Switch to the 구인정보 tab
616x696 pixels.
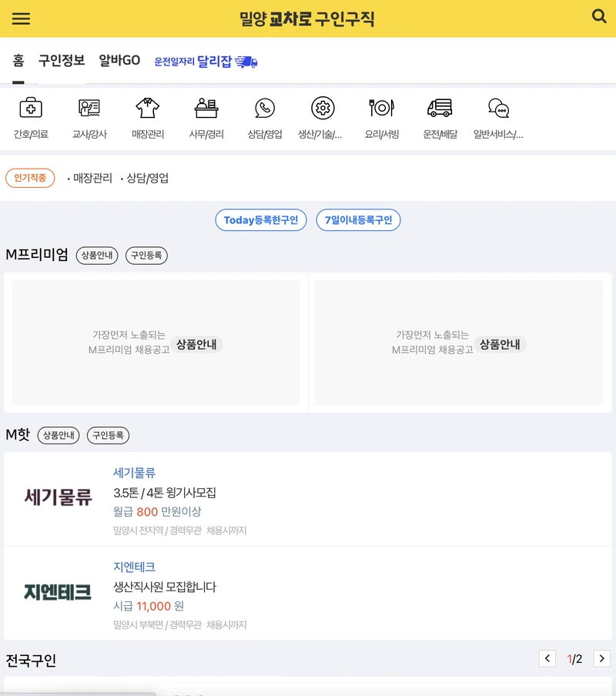[x=62, y=61]
